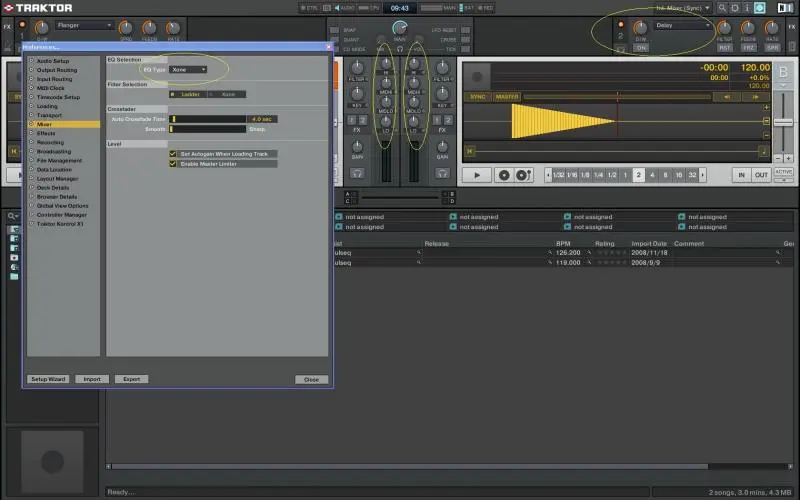Uncheck Enable Master Limiter

click(173, 163)
